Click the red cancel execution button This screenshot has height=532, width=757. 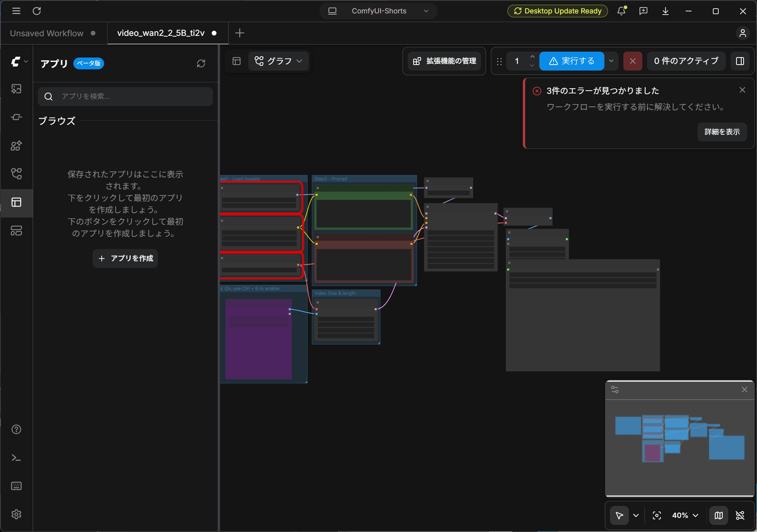633,61
